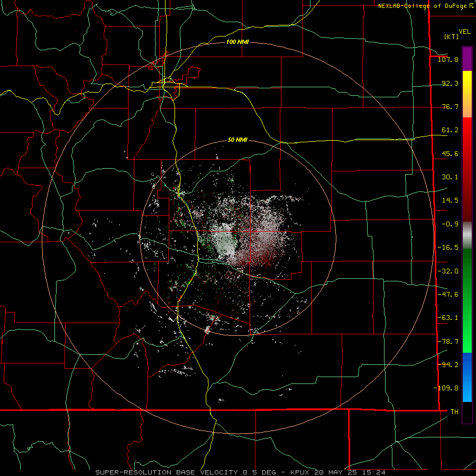Click the [KT] units label
Image resolution: width=476 pixels, height=476 pixels.
coord(452,36)
